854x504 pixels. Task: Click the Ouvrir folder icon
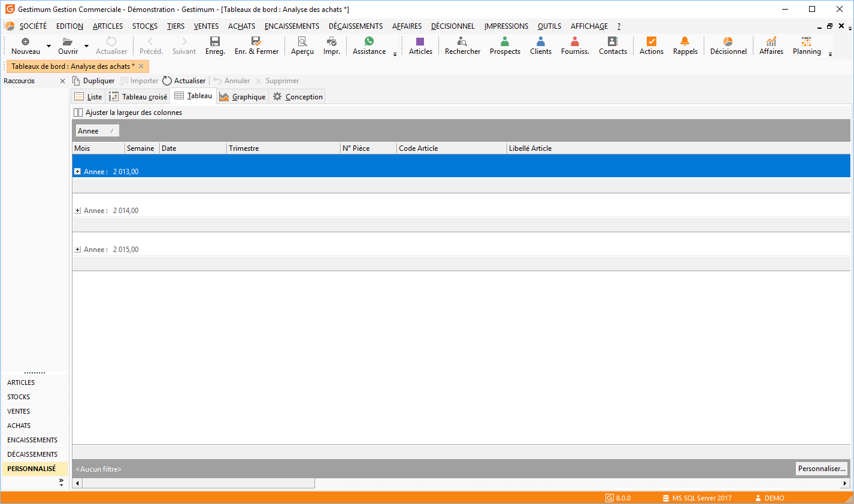coord(68,45)
